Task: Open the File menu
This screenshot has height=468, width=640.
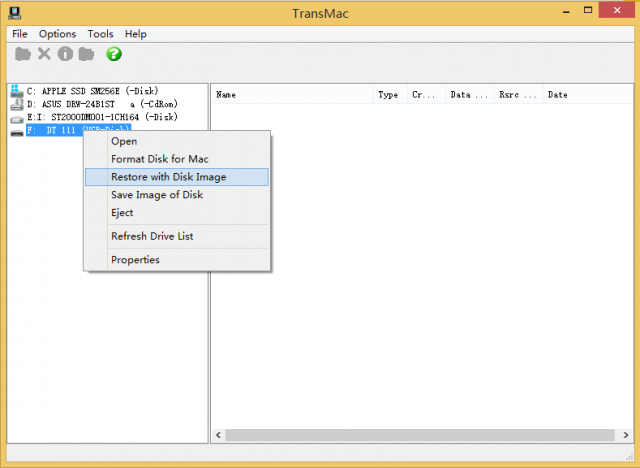Action: [x=20, y=34]
